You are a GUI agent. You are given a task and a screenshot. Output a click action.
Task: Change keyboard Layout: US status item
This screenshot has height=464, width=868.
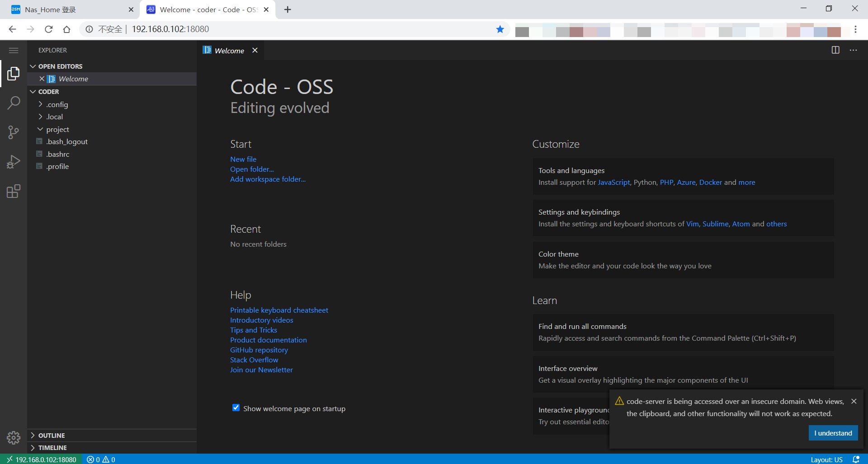pyautogui.click(x=826, y=459)
